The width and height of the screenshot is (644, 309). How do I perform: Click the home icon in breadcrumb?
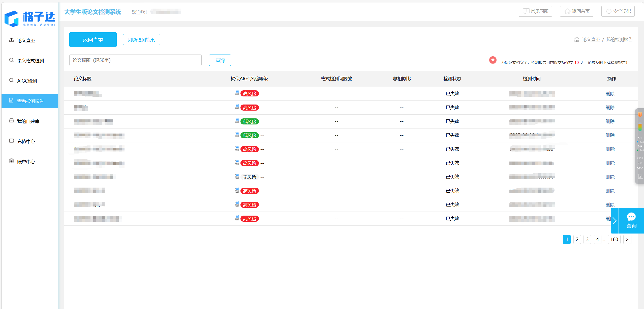(x=576, y=40)
